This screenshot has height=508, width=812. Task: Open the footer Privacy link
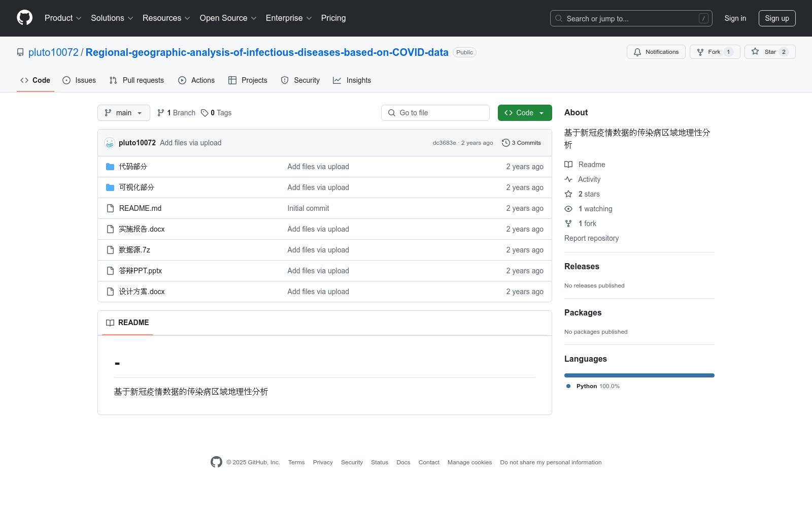[x=323, y=462]
